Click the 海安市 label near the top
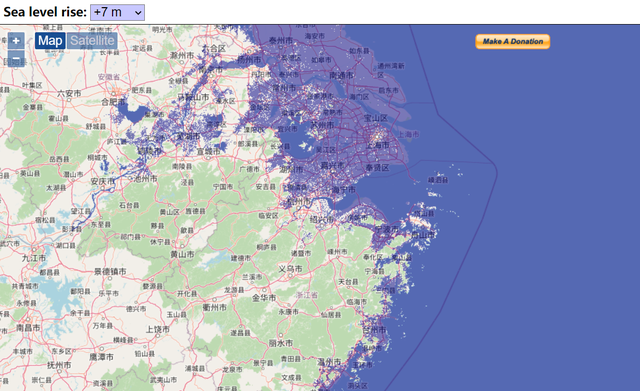 pyautogui.click(x=315, y=36)
